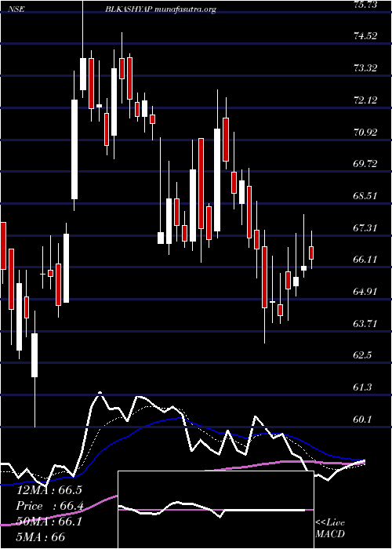The width and height of the screenshot is (392, 549).
Task: Click the last red candlestick on the right
Action: click(x=311, y=253)
